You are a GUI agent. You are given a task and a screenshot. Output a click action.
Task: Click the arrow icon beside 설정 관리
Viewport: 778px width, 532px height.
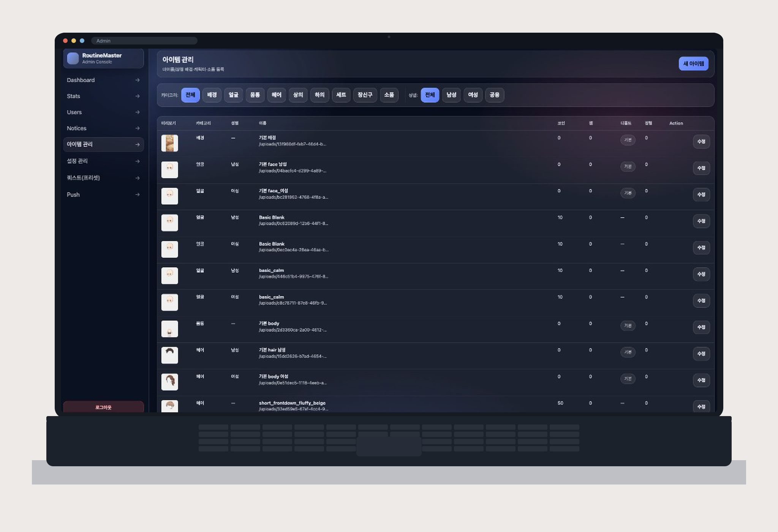pos(138,161)
